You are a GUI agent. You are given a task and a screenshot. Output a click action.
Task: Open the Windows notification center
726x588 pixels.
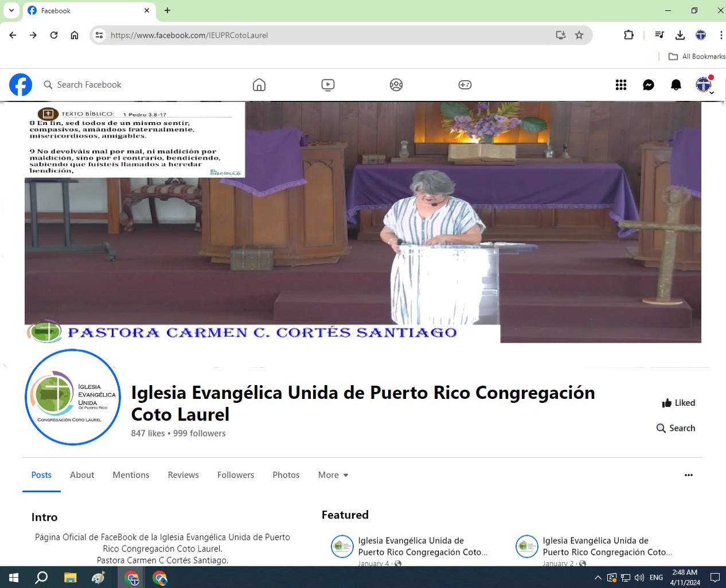[x=715, y=578]
